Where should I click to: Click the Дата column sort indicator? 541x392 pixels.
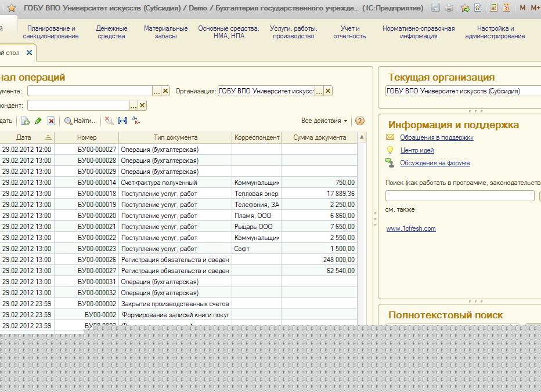[48, 137]
